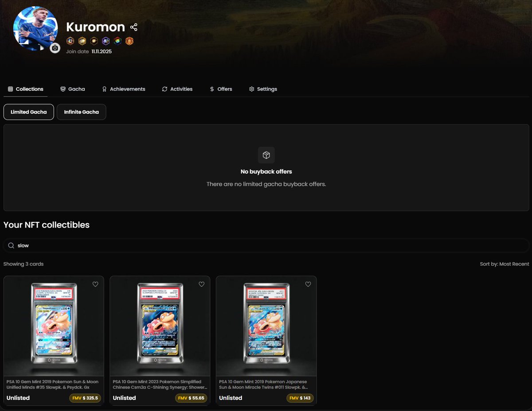Click Unlisted on the $55.65 card

pyautogui.click(x=125, y=398)
